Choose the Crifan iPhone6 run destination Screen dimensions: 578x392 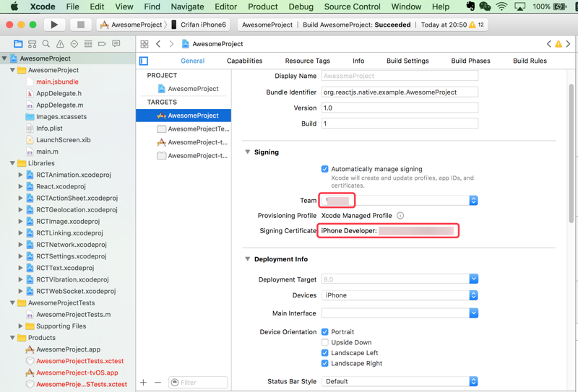(199, 25)
